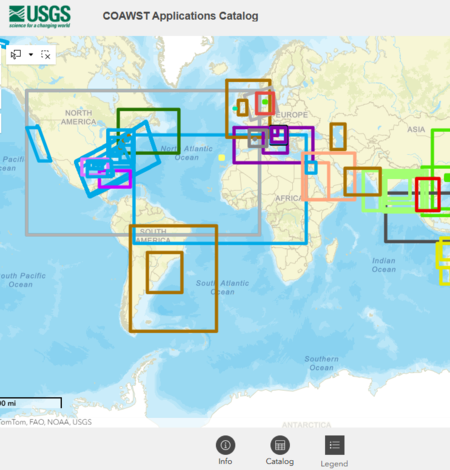Open the Info panel icon
The height and width of the screenshot is (470, 450).
pyautogui.click(x=225, y=445)
